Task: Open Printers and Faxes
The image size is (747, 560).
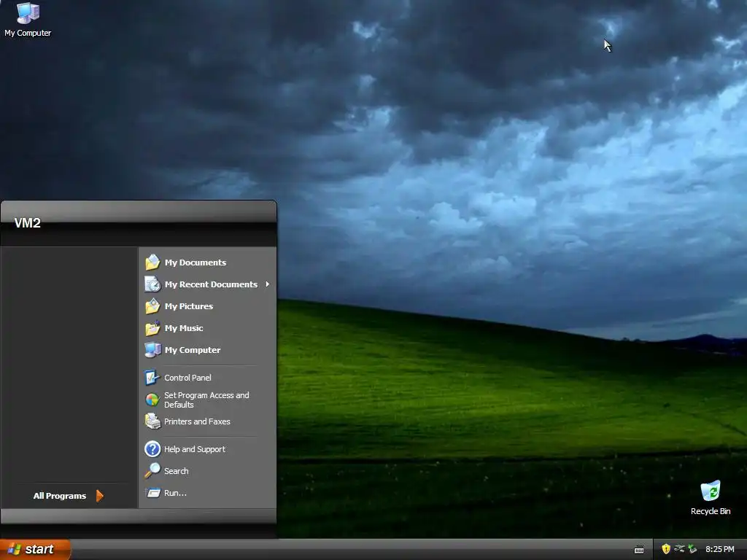Action: pos(208,421)
